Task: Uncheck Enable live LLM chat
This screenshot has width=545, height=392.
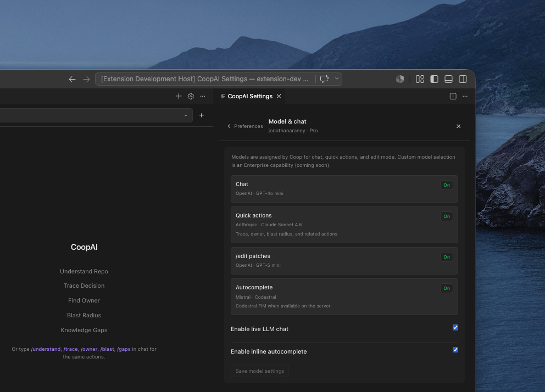Action: (455, 327)
